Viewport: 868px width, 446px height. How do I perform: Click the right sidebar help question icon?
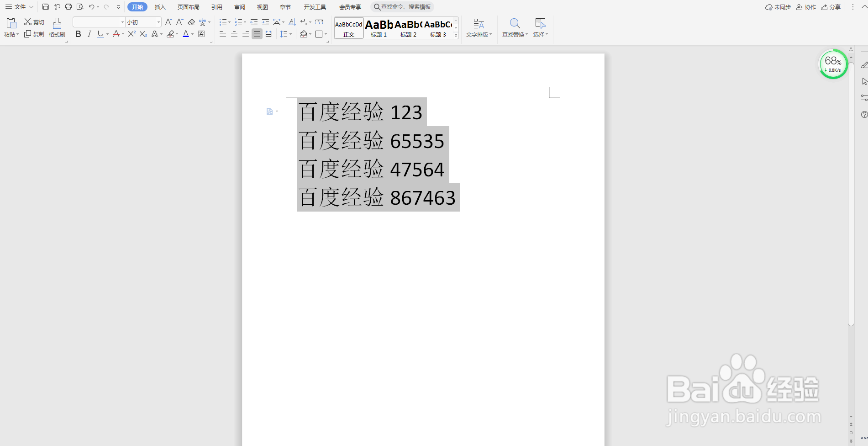click(x=864, y=115)
